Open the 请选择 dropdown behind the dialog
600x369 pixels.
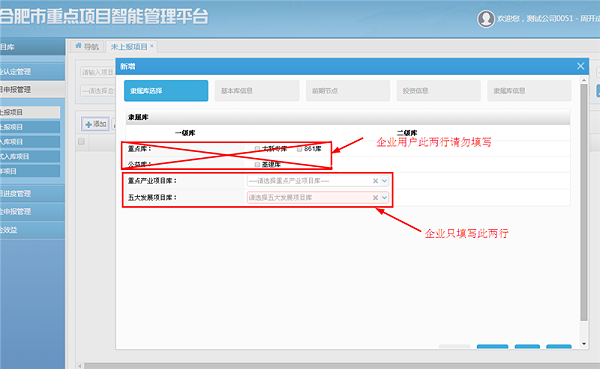point(98,91)
